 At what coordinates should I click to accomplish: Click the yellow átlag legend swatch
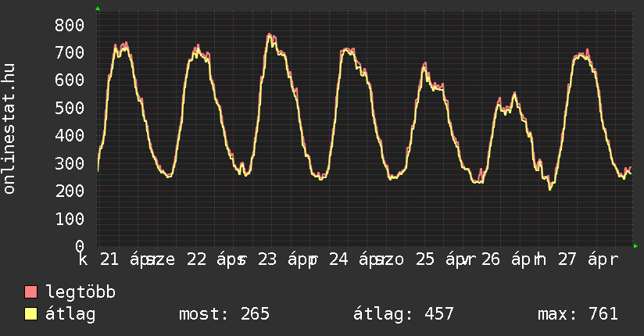[x=31, y=314]
